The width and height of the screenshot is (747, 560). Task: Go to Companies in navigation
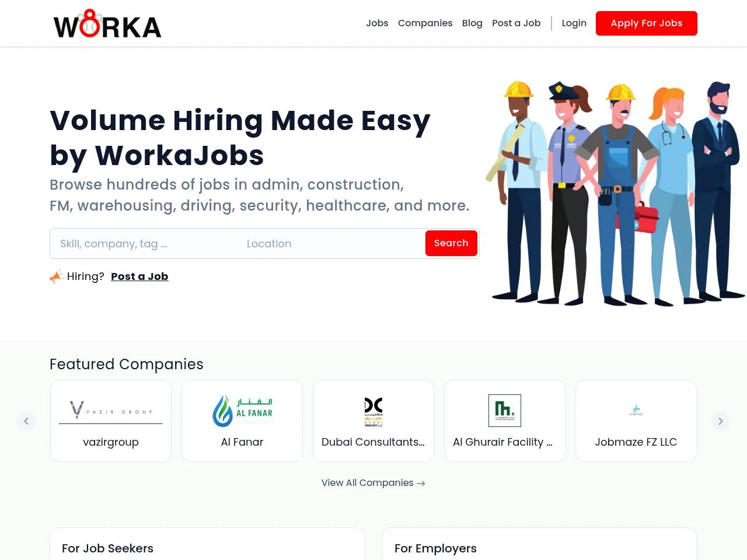(x=425, y=23)
